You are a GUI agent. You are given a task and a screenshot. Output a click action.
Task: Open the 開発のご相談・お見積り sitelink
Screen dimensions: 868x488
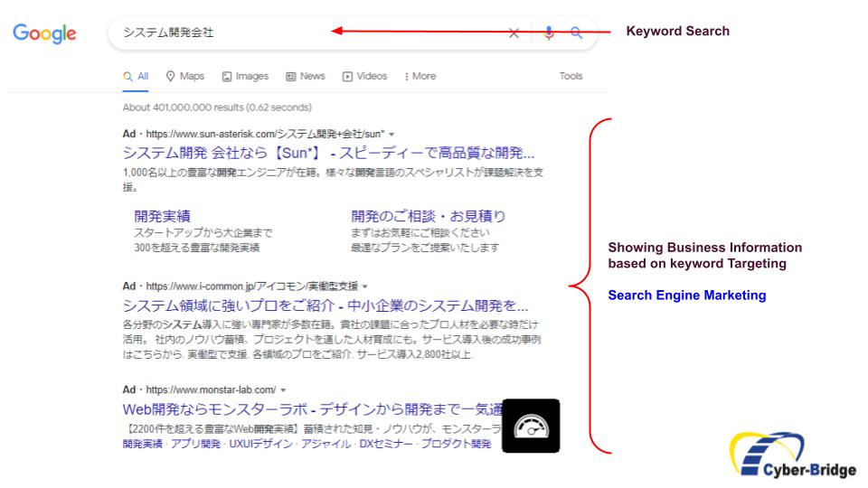click(x=428, y=216)
